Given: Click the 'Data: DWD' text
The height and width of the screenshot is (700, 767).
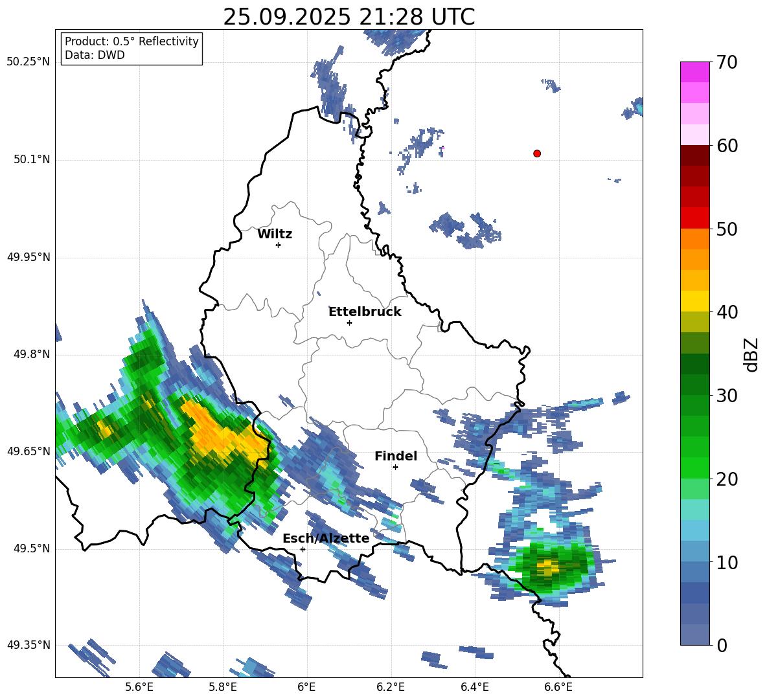Looking at the screenshot, I should pos(95,55).
